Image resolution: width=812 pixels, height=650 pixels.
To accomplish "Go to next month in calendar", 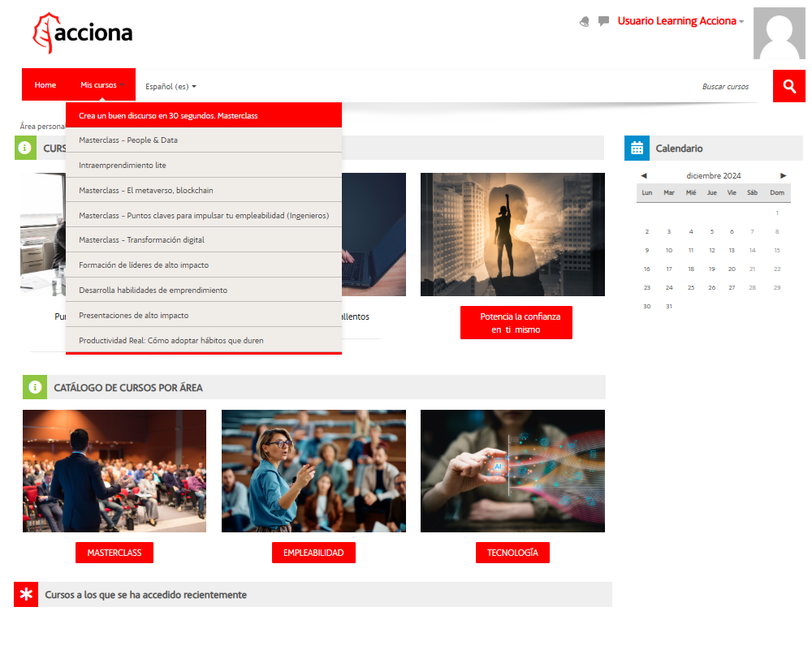I will [x=784, y=175].
